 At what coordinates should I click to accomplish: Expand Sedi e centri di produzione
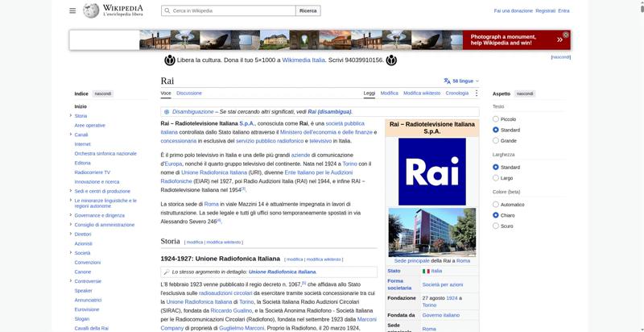71,191
